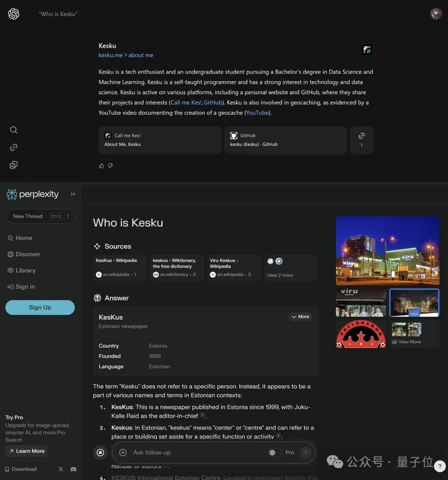Click the Sign Up button
The image size is (448, 480).
(40, 307)
